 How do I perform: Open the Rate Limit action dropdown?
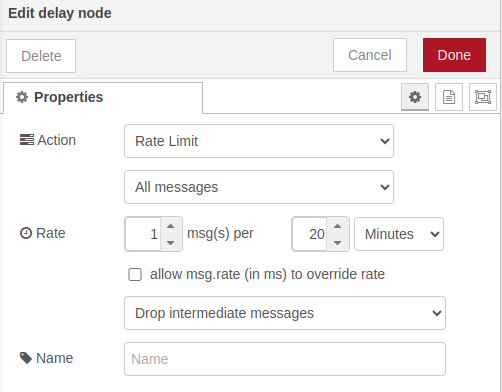[259, 141]
